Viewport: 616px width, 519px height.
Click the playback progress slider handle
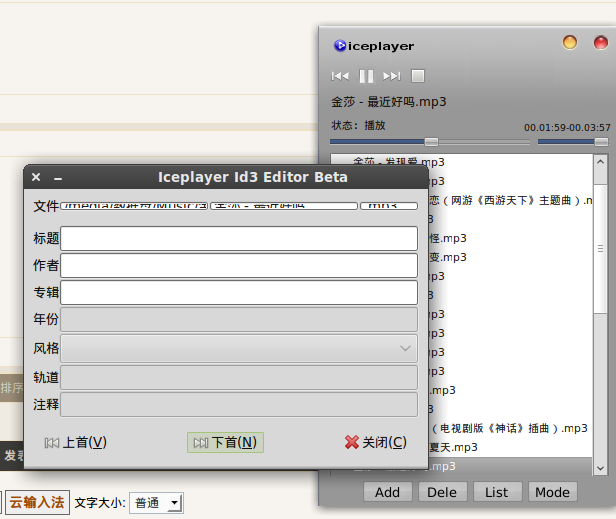431,142
